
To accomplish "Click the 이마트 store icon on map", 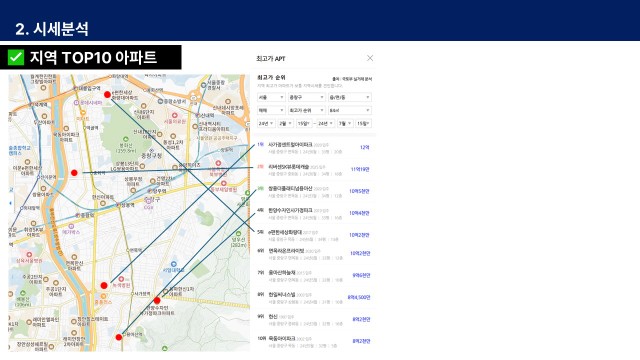I will coord(82,113).
